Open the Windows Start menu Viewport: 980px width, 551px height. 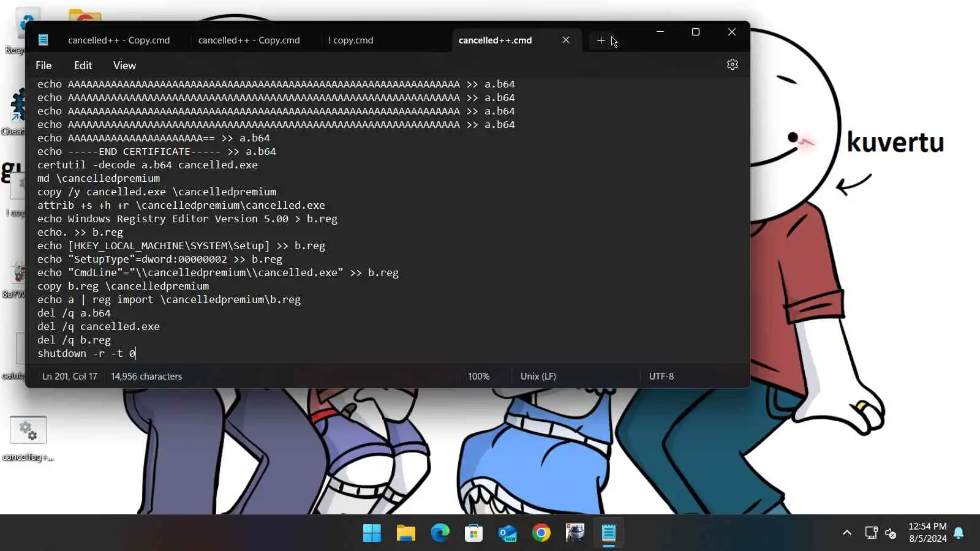(372, 533)
